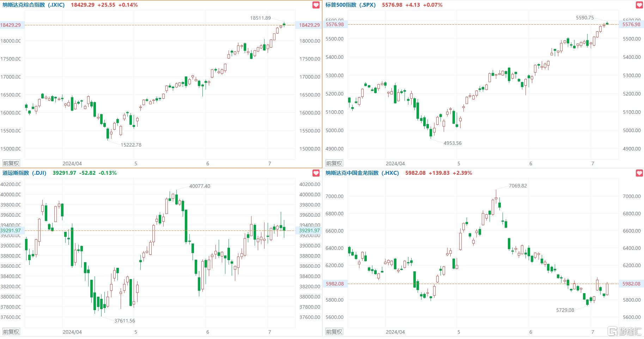The width and height of the screenshot is (644, 339).
Task: Click Nasdaq price 18429.29 in header
Action: (83, 5)
